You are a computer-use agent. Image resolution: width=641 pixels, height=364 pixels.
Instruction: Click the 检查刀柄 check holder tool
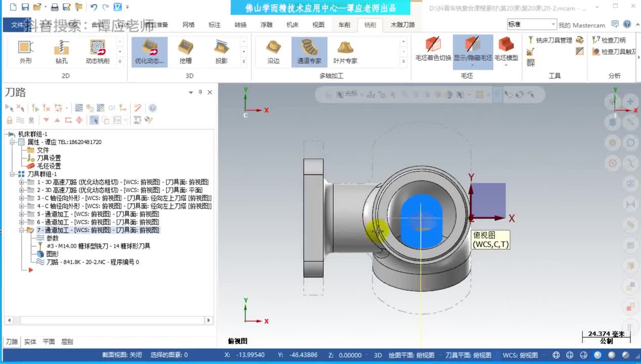609,40
